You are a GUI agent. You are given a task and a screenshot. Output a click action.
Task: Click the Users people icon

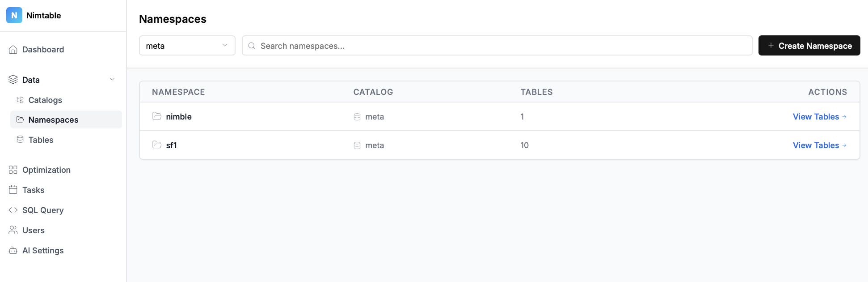coord(13,231)
